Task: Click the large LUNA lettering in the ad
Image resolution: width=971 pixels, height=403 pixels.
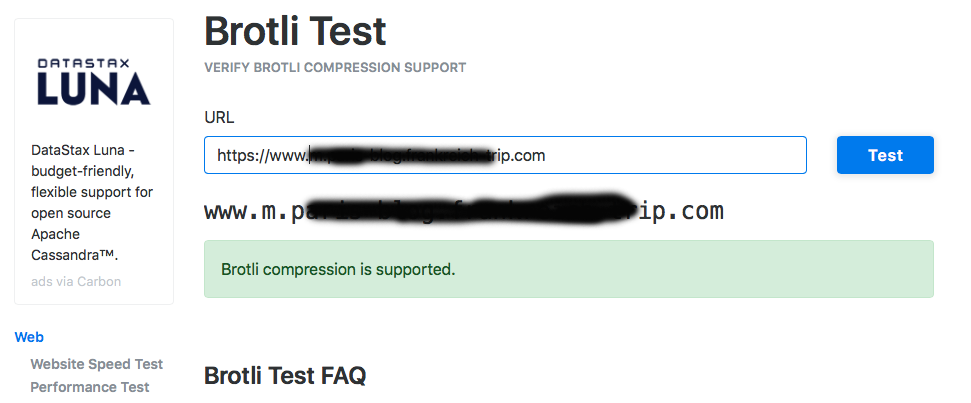Action: (94, 91)
